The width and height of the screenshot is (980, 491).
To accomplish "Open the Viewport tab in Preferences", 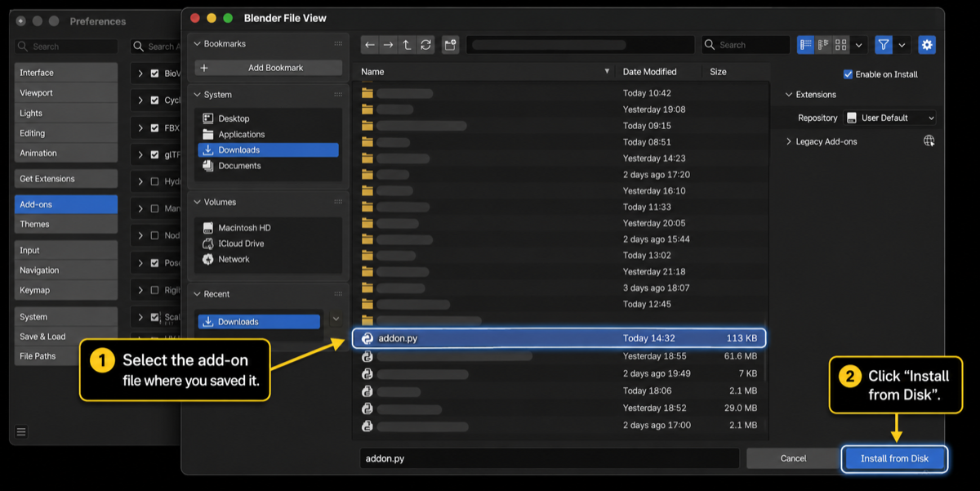I will [x=66, y=93].
